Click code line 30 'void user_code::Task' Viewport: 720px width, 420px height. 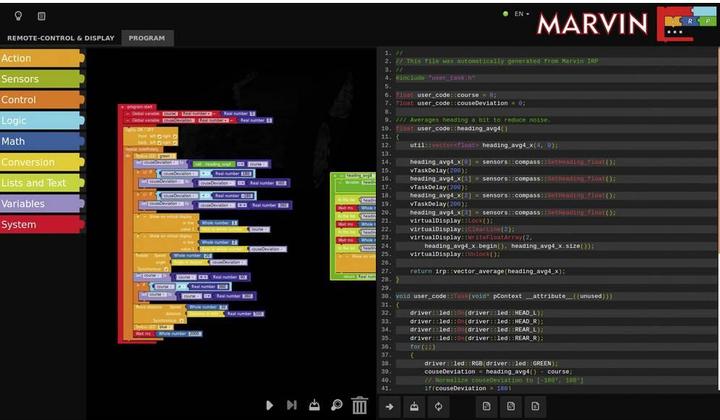point(504,297)
